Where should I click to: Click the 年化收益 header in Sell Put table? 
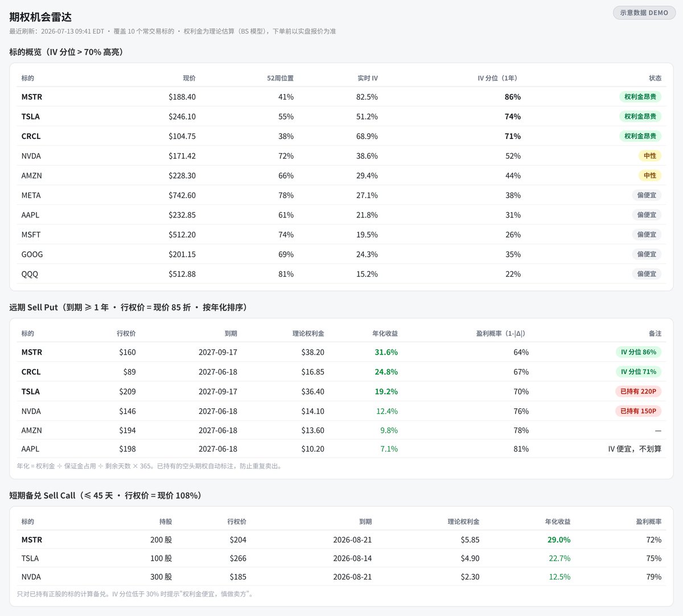tap(385, 334)
